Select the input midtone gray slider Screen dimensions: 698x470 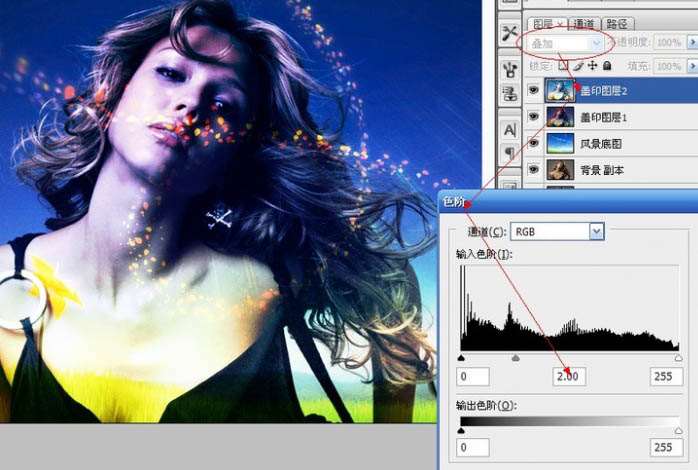(x=515, y=358)
